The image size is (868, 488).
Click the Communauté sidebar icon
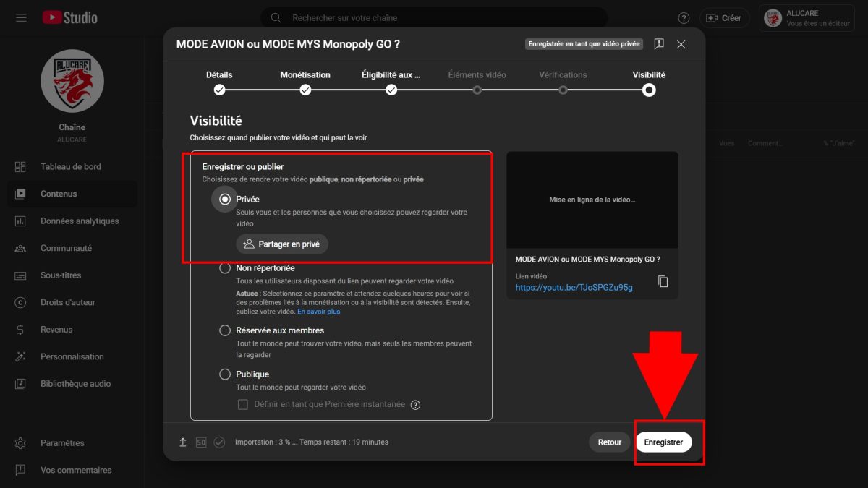[x=20, y=248]
